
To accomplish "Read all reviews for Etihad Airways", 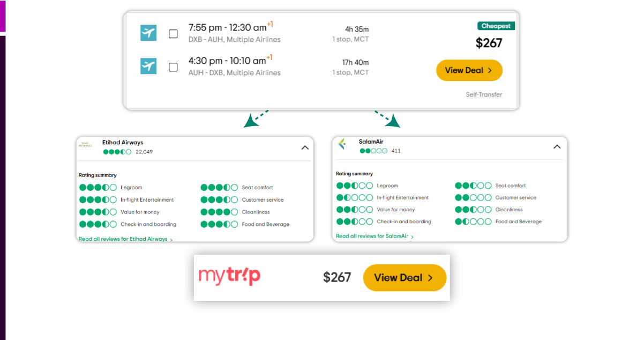I will pyautogui.click(x=123, y=239).
